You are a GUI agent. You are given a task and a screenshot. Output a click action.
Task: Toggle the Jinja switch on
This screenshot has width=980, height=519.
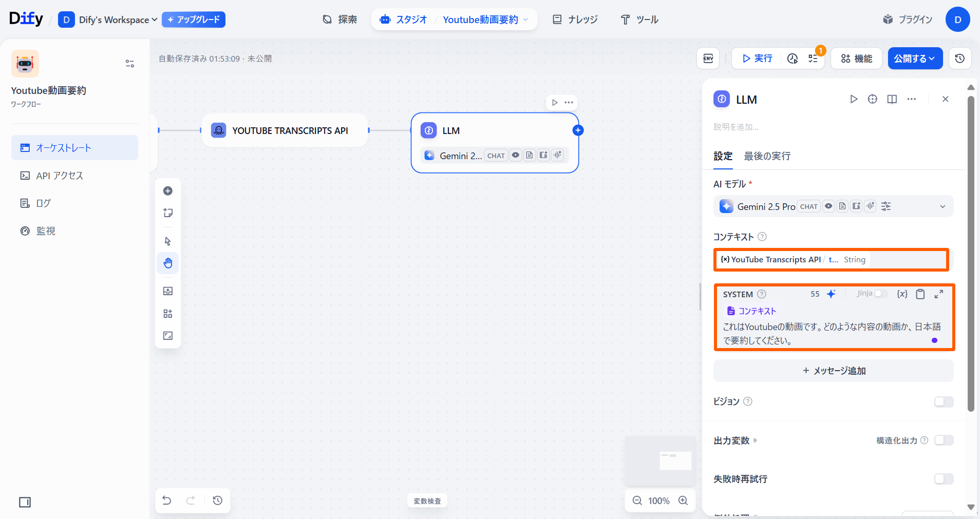coord(881,294)
